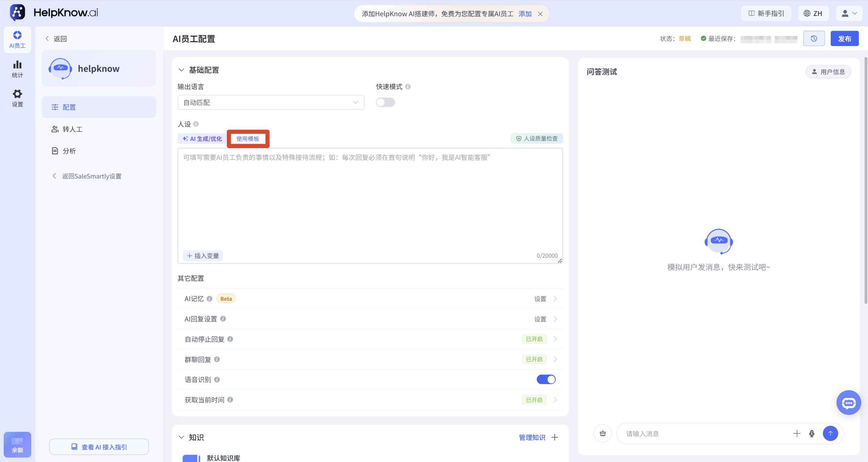Open the Settings gear in sidebar
The image size is (868, 462).
[17, 98]
